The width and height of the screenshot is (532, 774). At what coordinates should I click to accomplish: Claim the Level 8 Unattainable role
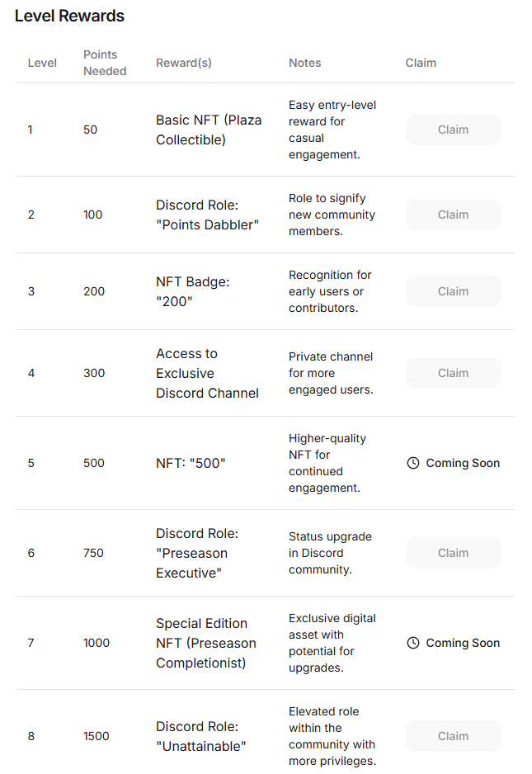453,736
